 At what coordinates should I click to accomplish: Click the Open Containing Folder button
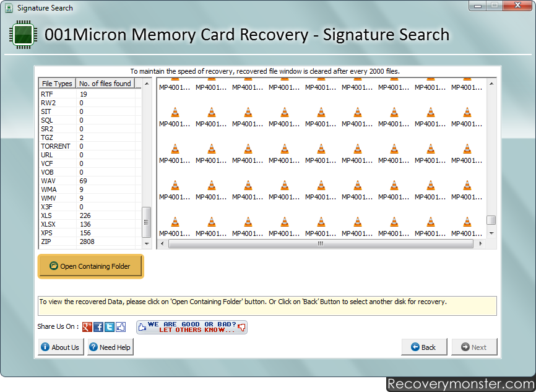pos(90,266)
